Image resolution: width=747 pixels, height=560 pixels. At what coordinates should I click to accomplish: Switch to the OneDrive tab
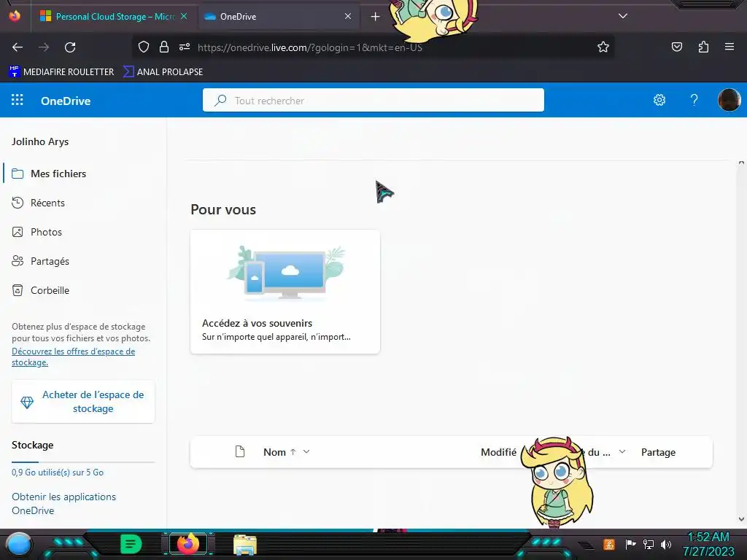[278, 16]
